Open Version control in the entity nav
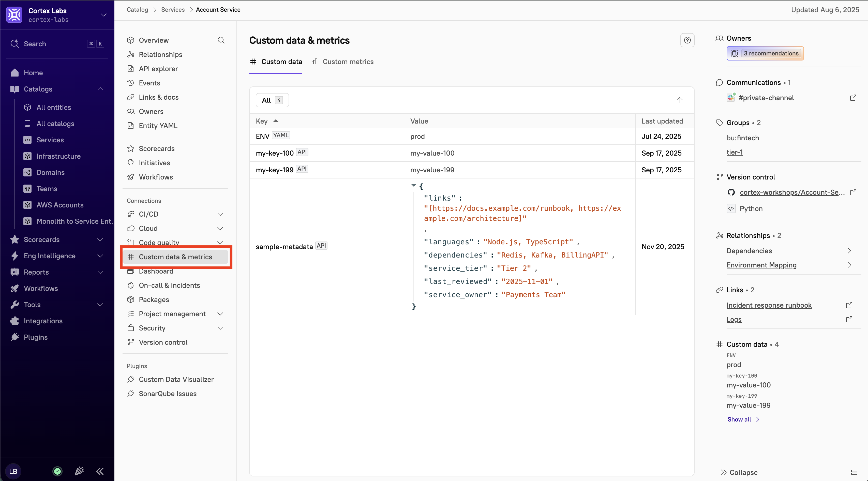The width and height of the screenshot is (868, 481). 163,342
